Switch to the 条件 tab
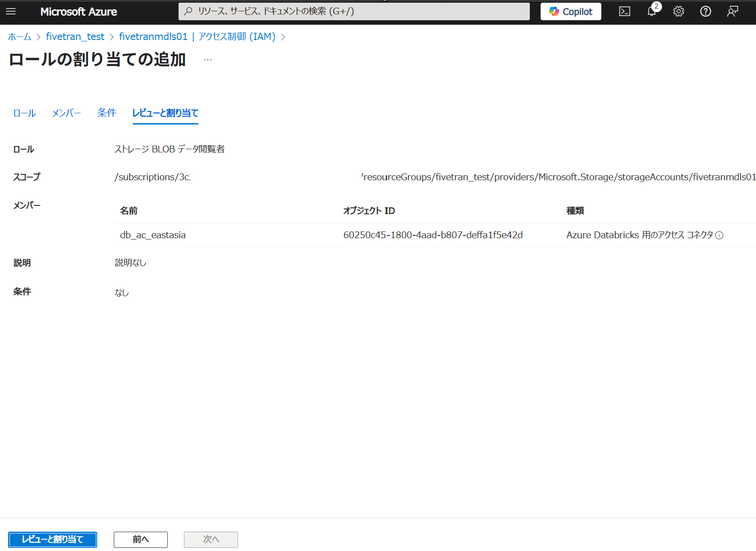Screen dimensions: 756x551 coord(107,113)
